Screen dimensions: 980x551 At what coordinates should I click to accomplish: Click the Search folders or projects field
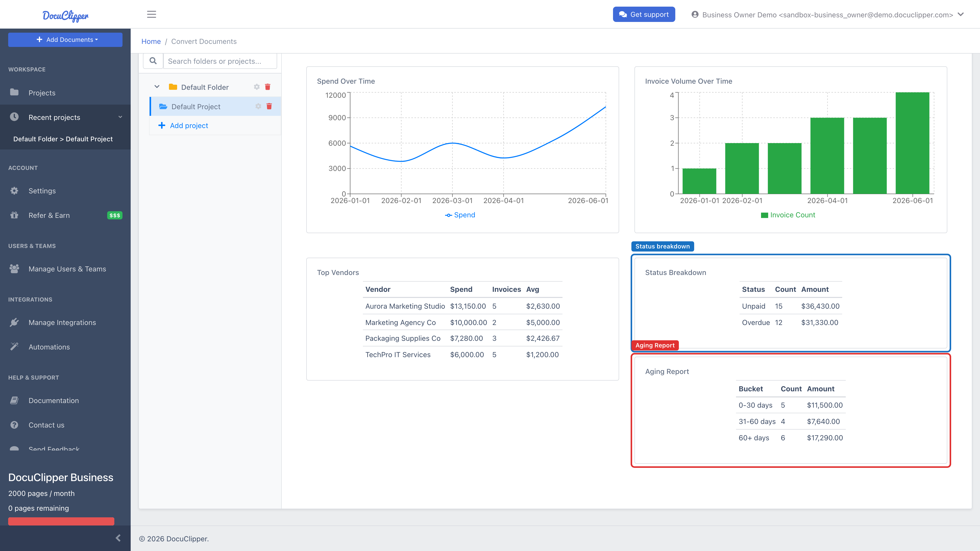click(220, 61)
